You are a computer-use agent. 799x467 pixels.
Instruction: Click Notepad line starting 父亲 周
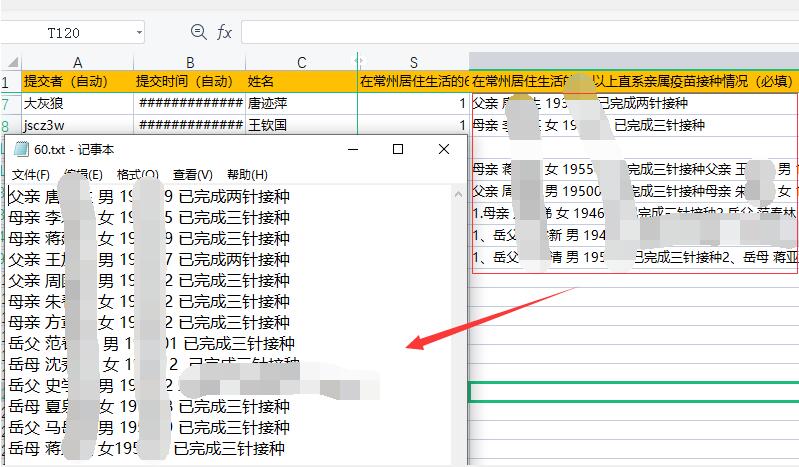(149, 280)
